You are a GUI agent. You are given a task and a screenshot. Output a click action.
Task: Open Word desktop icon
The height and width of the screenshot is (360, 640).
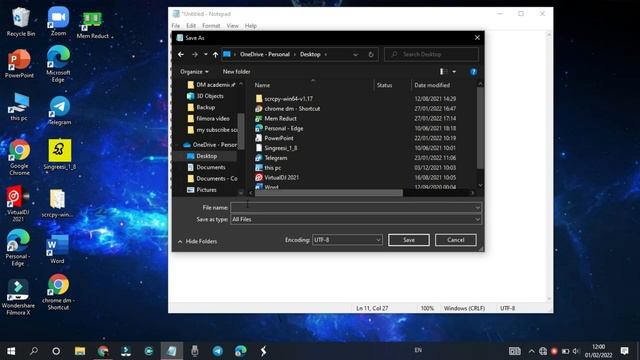point(57,249)
